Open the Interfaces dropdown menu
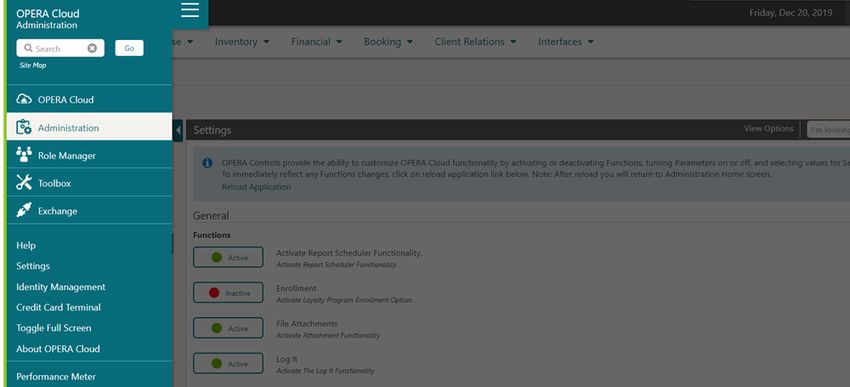The height and width of the screenshot is (387, 850). click(565, 42)
